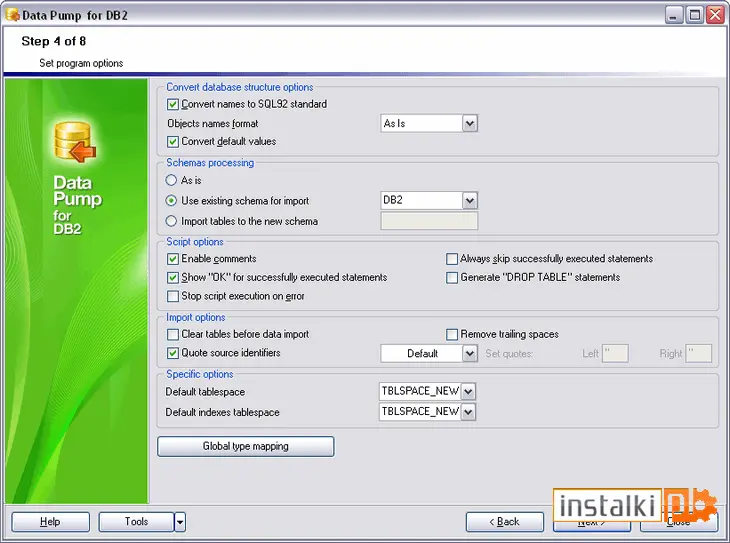Open the Default indexes tablespace dropdown
Viewport: 730px width, 543px height.
[x=468, y=412]
